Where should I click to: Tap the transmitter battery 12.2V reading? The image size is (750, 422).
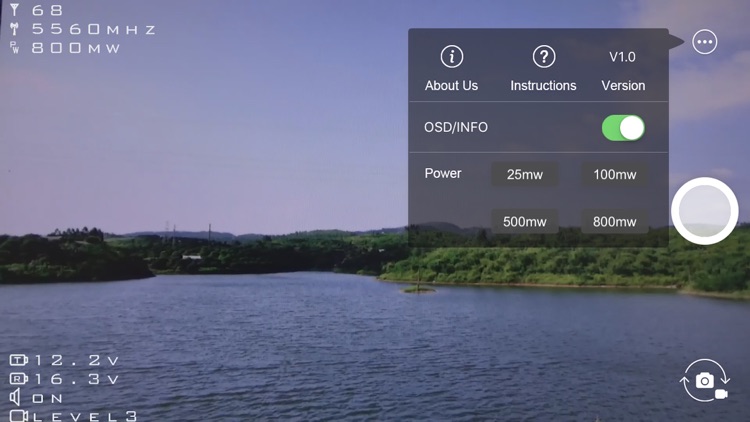tap(77, 360)
